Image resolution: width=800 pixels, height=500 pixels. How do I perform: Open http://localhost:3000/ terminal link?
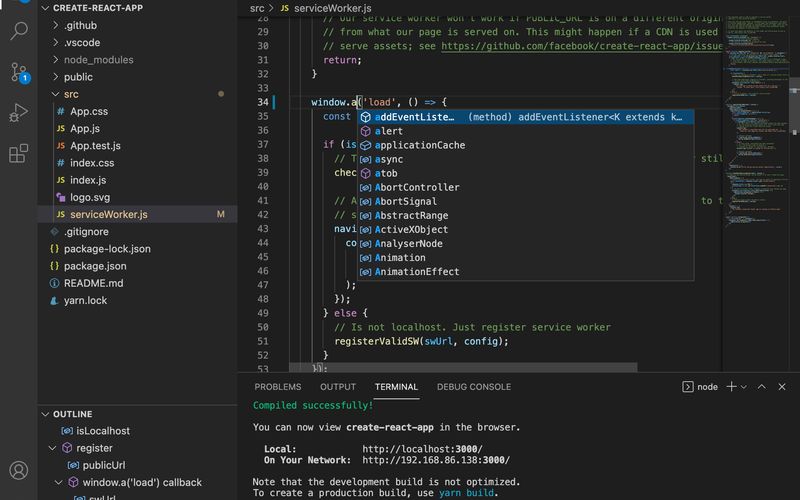coord(422,449)
